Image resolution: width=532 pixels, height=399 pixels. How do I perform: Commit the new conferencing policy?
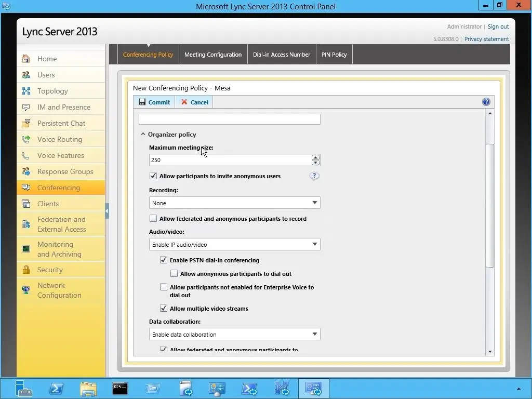154,102
